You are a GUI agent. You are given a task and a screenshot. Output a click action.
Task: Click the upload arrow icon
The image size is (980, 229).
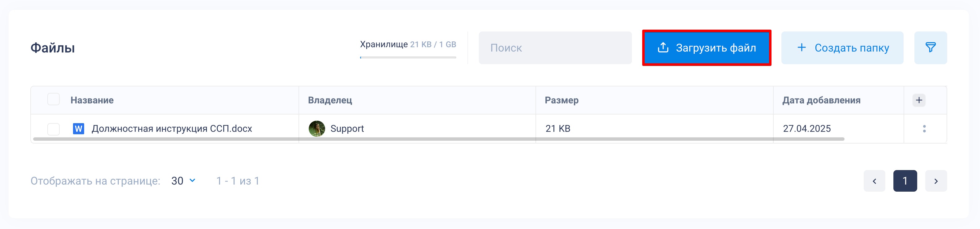click(x=663, y=48)
